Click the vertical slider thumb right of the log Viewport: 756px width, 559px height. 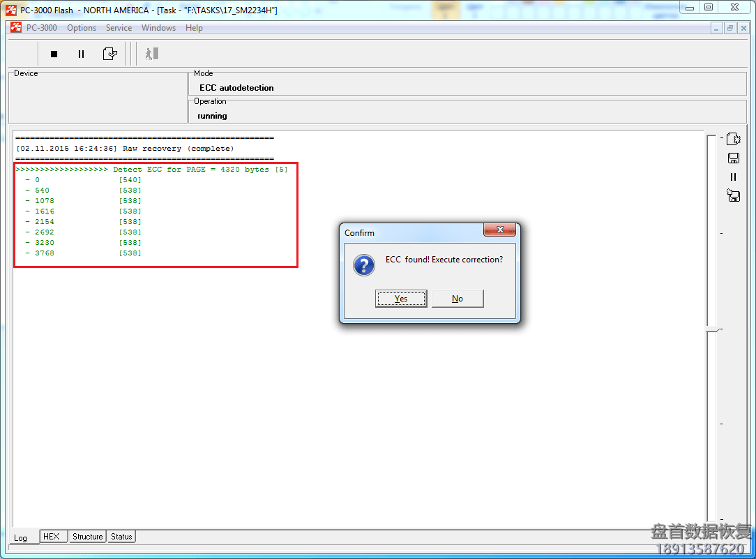point(711,329)
